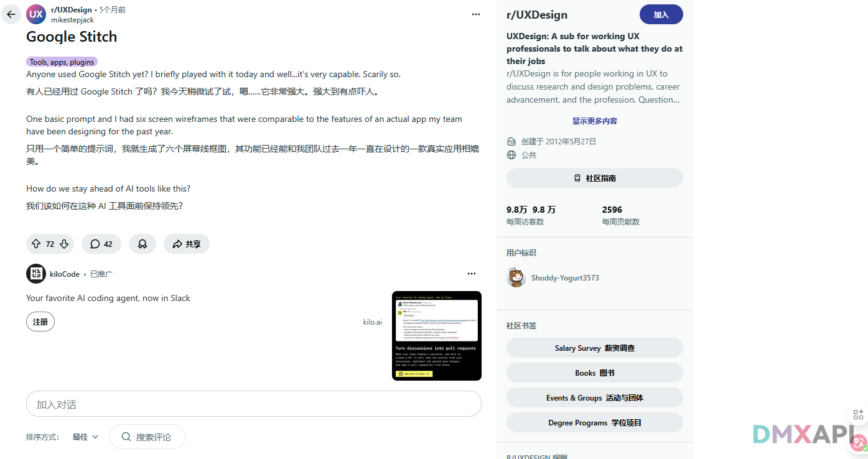Open the Degree Programs bookmark
868x459 pixels.
pyautogui.click(x=595, y=422)
